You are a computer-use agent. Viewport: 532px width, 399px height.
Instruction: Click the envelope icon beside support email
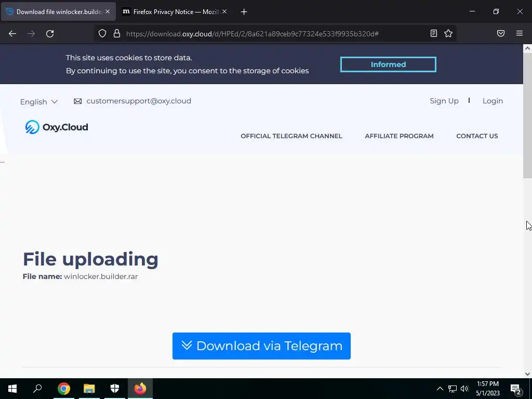[x=78, y=101]
